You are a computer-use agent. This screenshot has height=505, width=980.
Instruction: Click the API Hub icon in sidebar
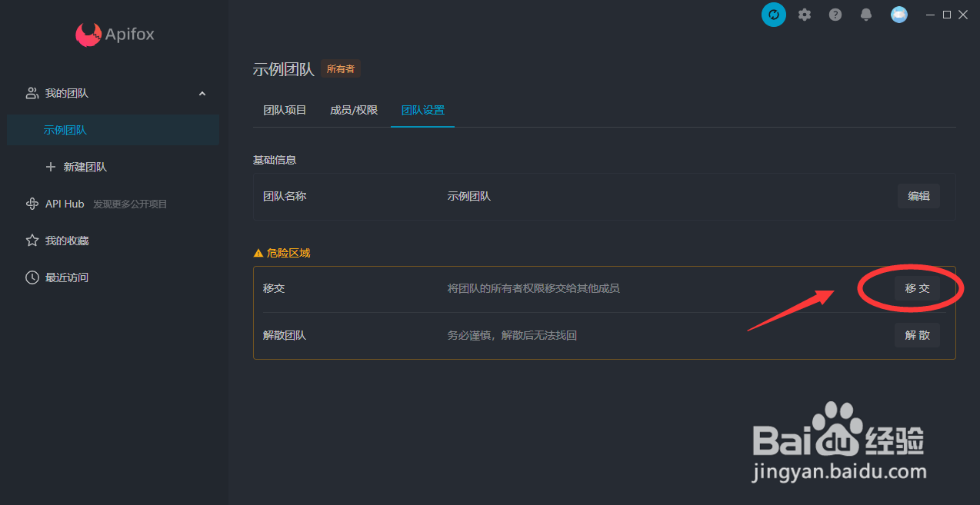[32, 204]
